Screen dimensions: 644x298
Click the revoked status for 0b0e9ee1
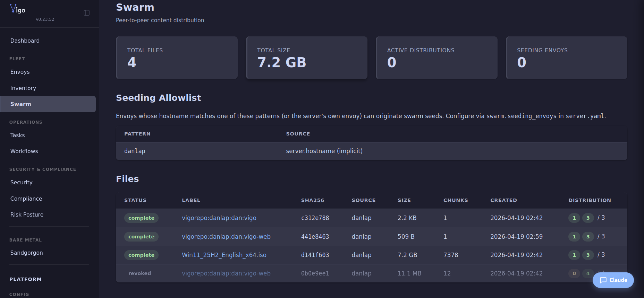coord(139,273)
